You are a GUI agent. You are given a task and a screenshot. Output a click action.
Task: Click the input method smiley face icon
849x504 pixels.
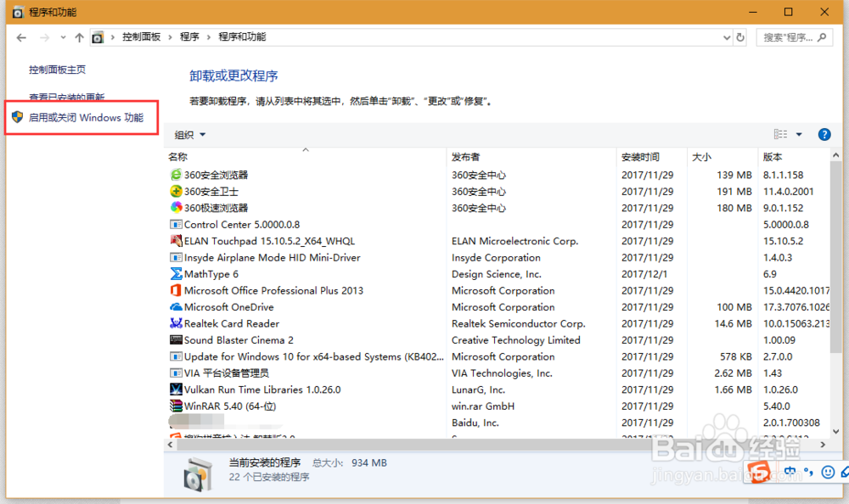pos(828,472)
